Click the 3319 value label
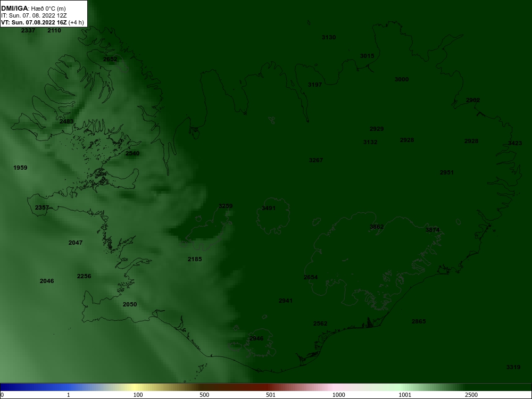This screenshot has height=399, width=532. click(513, 367)
